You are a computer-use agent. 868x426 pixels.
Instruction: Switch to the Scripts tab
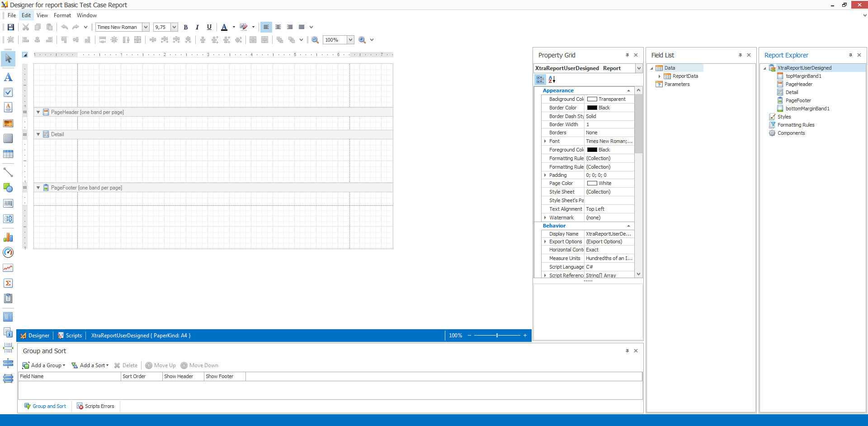pos(70,336)
